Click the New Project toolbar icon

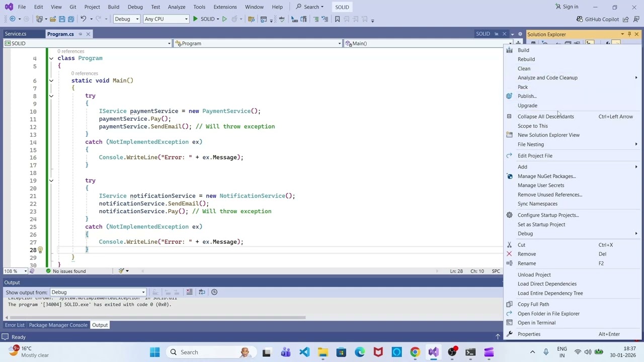point(40,19)
